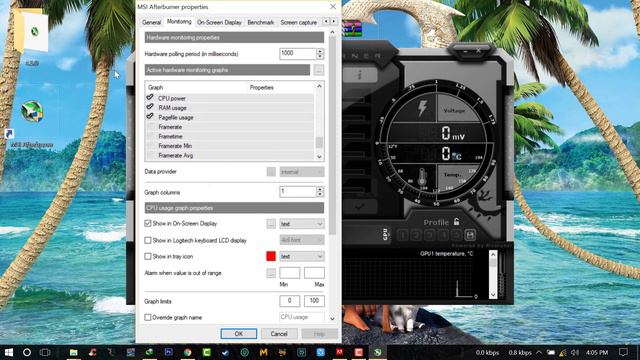Decrease the hardware polling period stepper
The height and width of the screenshot is (360, 640).
(x=320, y=56)
